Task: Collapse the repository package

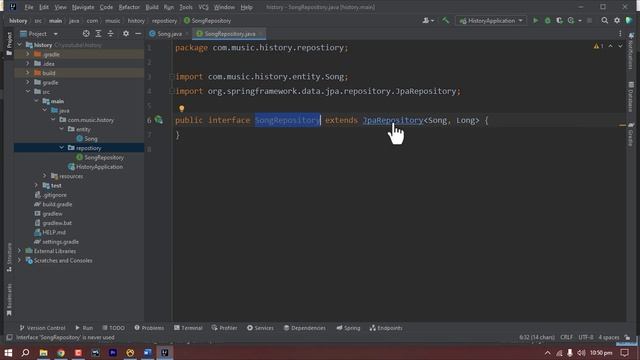Action: click(62, 148)
